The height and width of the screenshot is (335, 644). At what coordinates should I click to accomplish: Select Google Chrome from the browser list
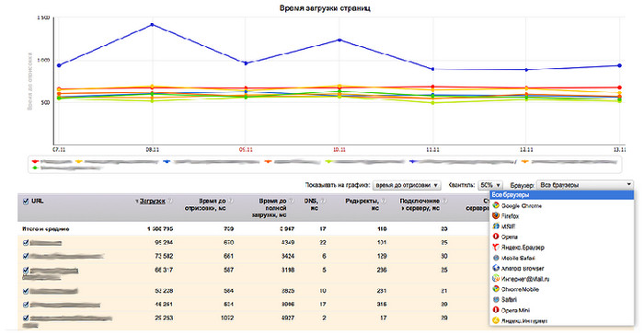pos(522,205)
